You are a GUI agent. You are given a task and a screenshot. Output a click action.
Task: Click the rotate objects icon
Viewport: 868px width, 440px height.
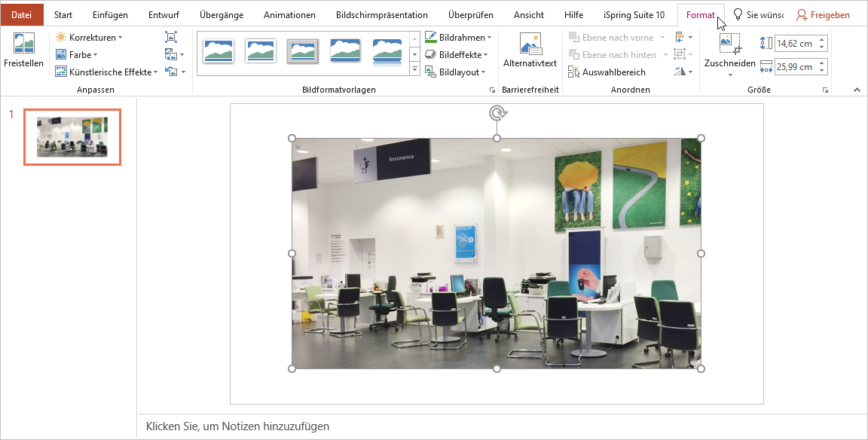coord(682,72)
